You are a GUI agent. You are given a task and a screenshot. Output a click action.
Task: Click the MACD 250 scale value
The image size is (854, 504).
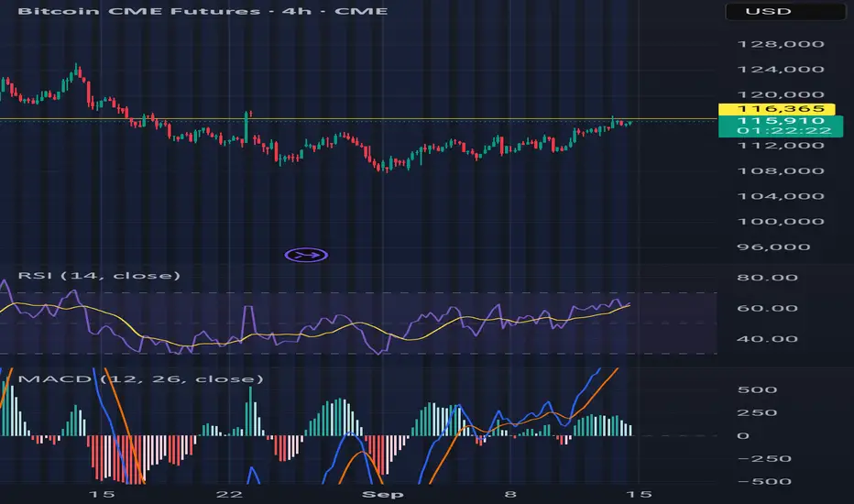757,413
